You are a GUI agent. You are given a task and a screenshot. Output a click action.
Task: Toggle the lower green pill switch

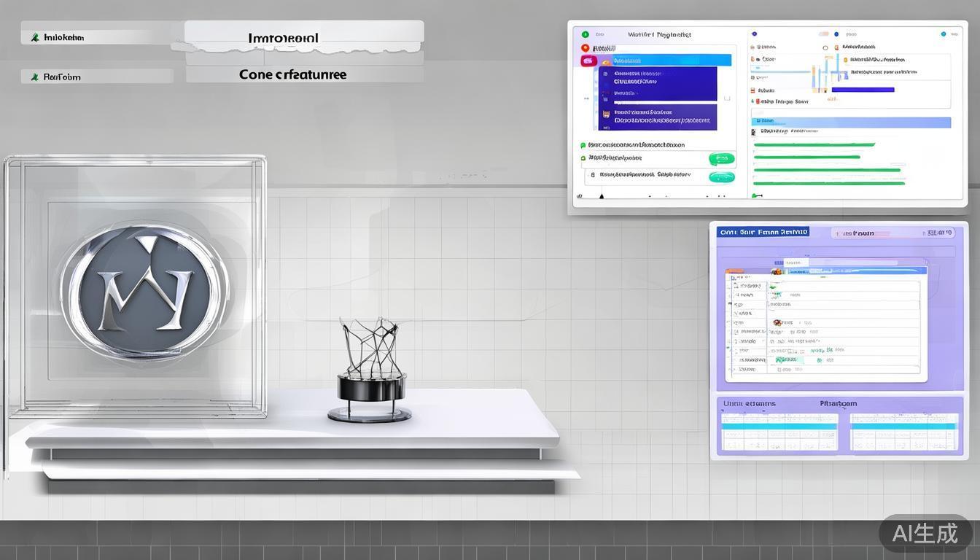721,176
